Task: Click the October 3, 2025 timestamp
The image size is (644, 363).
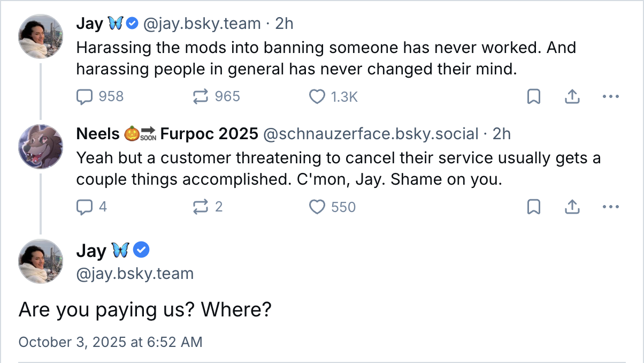Action: coord(111,342)
